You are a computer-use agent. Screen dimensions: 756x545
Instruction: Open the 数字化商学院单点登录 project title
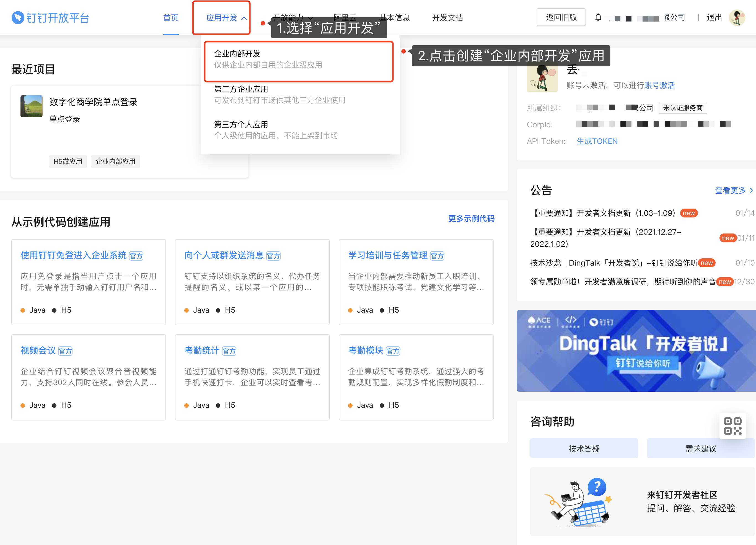tap(93, 102)
